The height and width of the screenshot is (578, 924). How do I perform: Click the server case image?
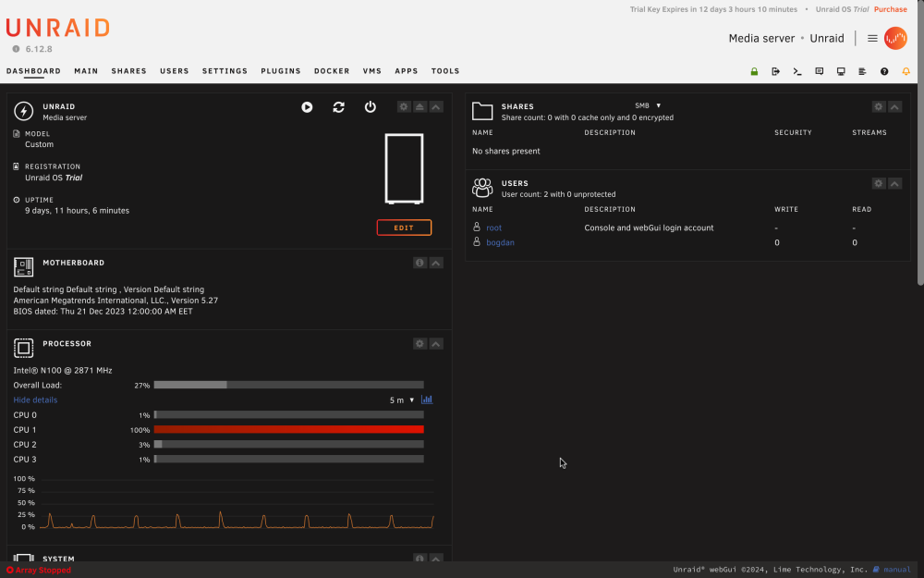coord(405,168)
